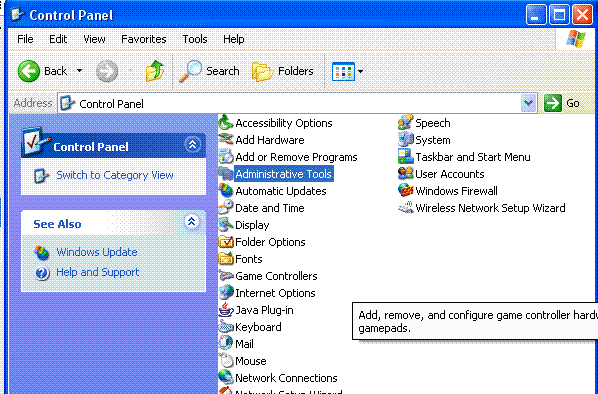
Task: Toggle the Folders pane button
Action: coord(283,71)
